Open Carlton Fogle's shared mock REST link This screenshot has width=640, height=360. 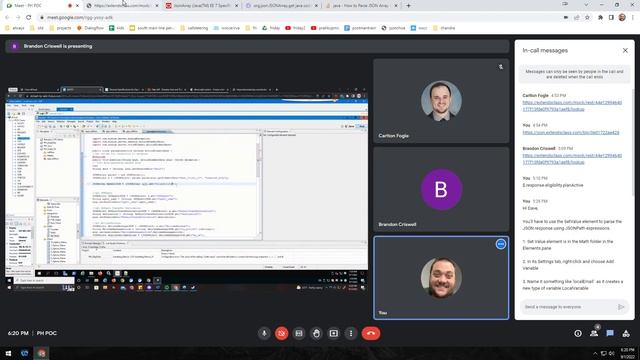572,106
